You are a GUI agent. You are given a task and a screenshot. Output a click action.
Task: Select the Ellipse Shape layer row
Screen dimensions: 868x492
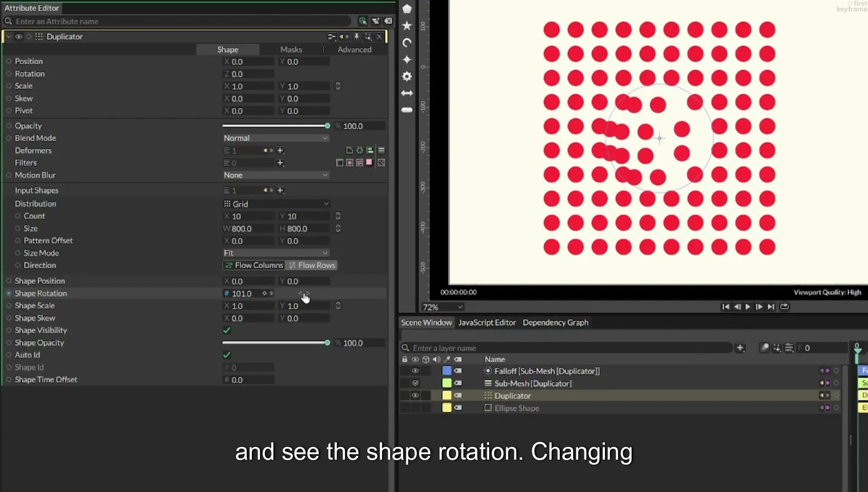[x=619, y=408]
